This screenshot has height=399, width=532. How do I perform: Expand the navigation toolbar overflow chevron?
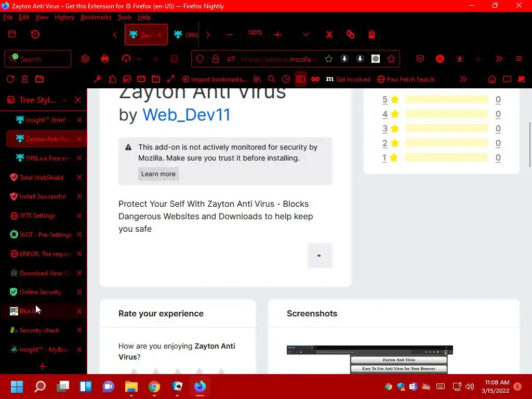click(499, 59)
